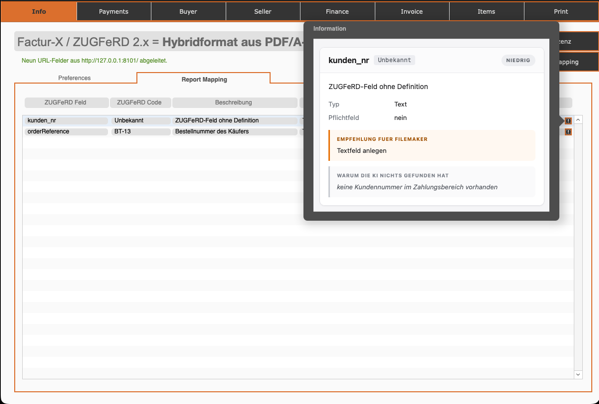Select the BT-13 code cell
The width and height of the screenshot is (599, 404).
tap(141, 131)
